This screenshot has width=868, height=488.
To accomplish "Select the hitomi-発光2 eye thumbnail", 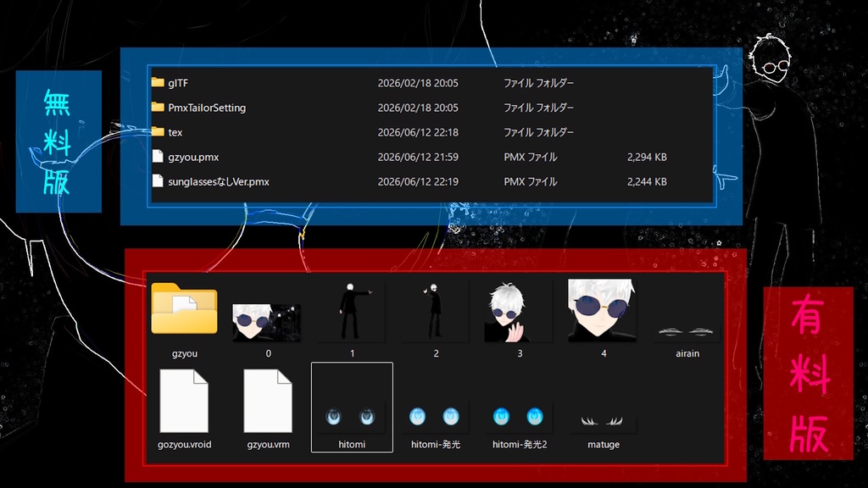I will [x=518, y=416].
